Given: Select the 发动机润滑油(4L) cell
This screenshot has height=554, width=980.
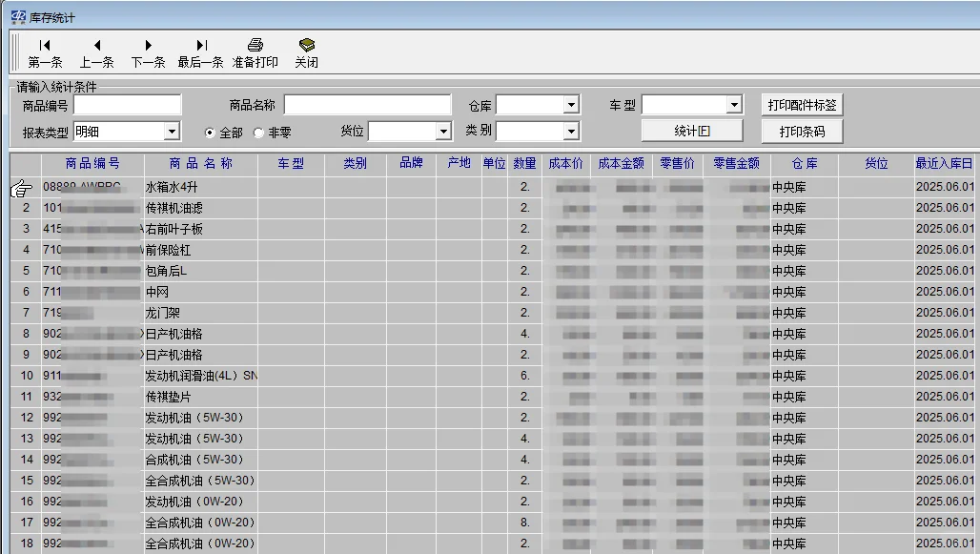Looking at the screenshot, I should 200,376.
